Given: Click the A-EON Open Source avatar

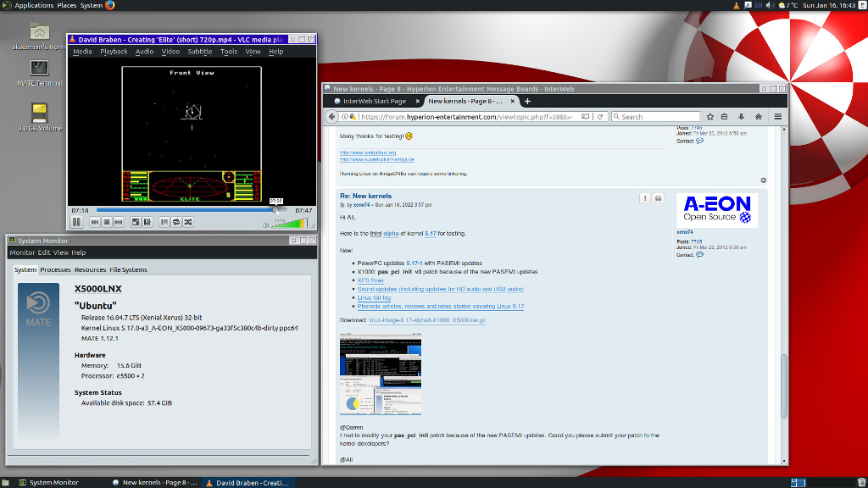Looking at the screenshot, I should 717,210.
